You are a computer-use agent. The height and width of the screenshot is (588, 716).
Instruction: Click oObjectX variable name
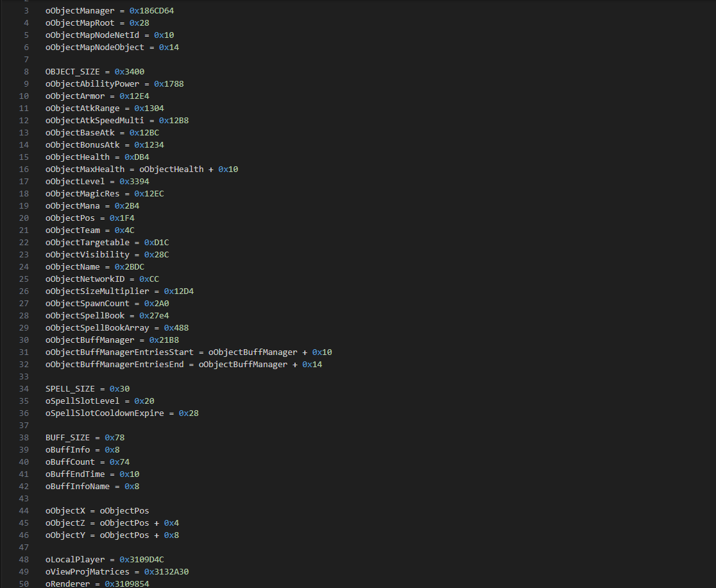(x=65, y=511)
